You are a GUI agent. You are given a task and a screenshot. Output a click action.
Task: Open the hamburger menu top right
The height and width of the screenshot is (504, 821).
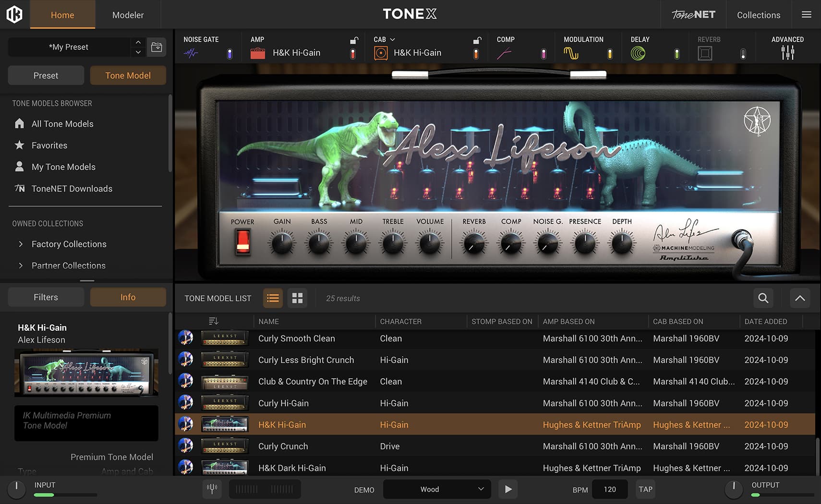(806, 14)
